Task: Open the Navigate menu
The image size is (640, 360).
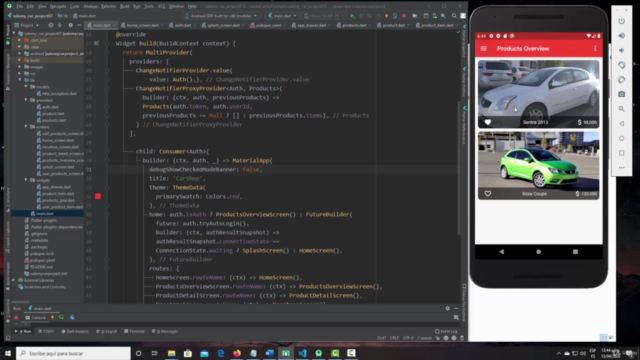Action: (58, 6)
